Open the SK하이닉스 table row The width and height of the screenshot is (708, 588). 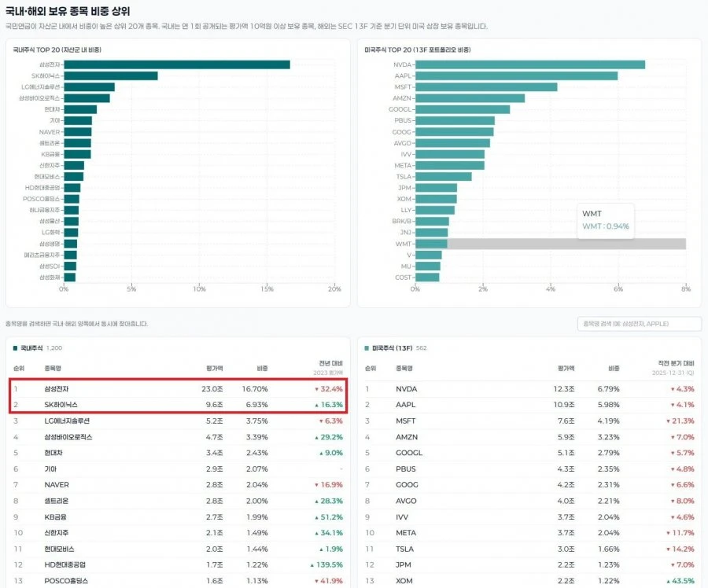point(178,405)
